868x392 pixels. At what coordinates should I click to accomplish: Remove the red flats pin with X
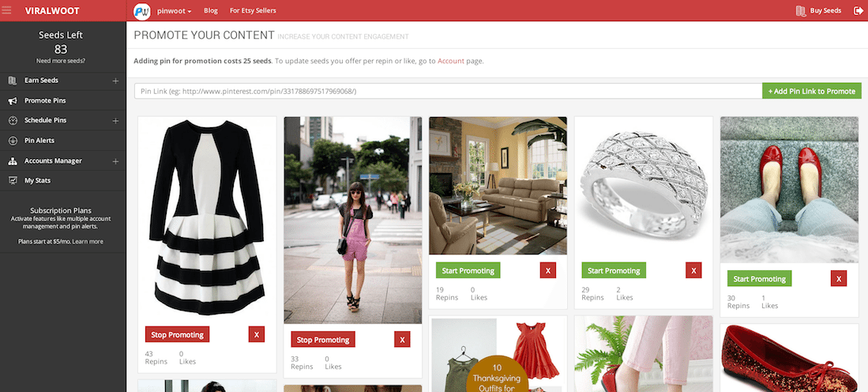839,278
